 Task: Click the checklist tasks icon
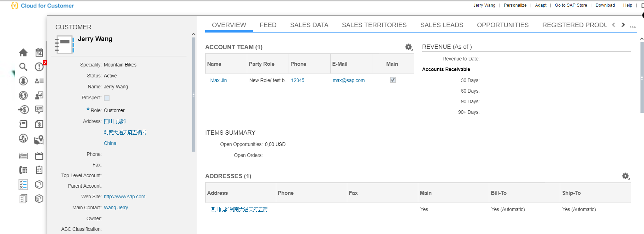(23, 185)
